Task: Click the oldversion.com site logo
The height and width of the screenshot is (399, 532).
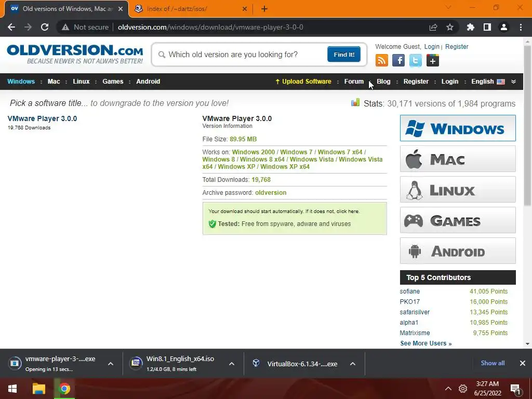Action: click(x=75, y=54)
